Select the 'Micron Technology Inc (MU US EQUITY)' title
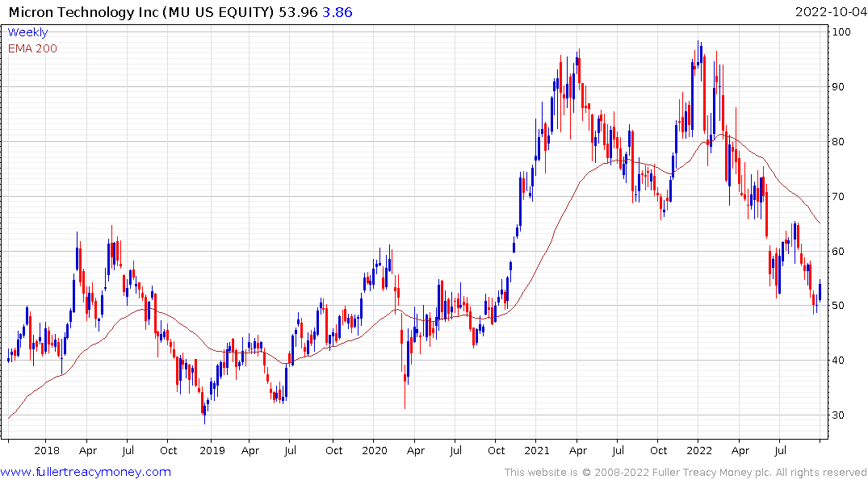Viewport: 868px width, 484px height. (x=141, y=12)
